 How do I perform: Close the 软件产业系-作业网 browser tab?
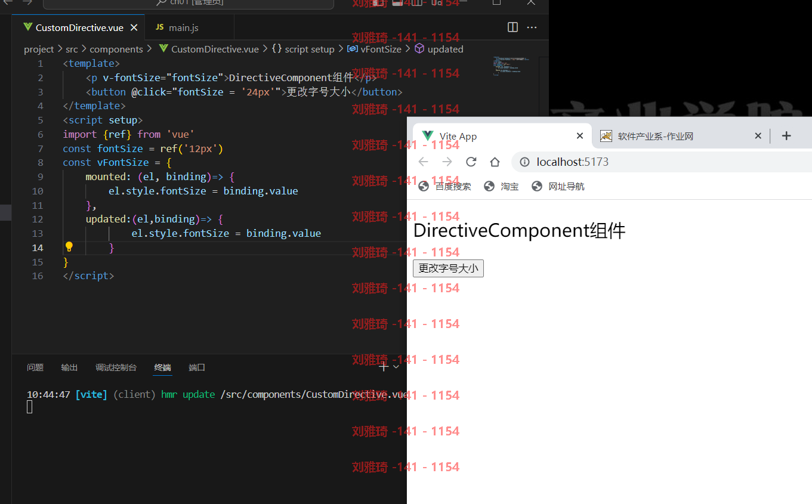click(x=758, y=136)
